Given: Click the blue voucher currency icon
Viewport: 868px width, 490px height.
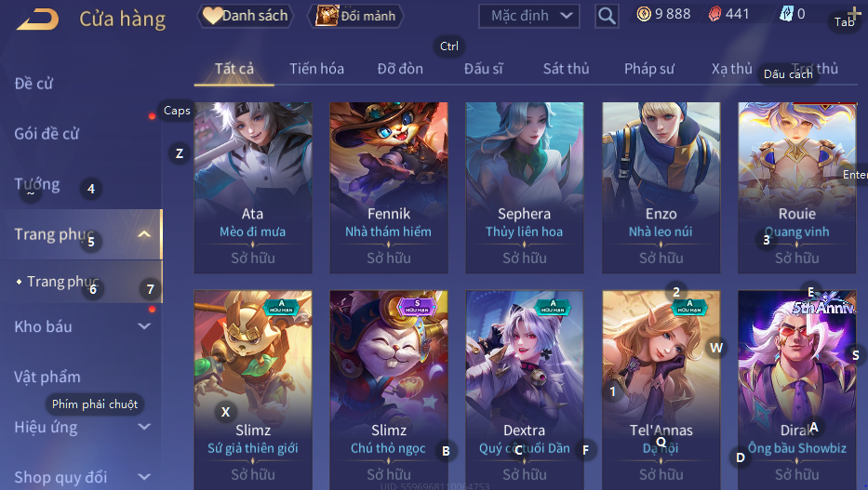Looking at the screenshot, I should (786, 14).
